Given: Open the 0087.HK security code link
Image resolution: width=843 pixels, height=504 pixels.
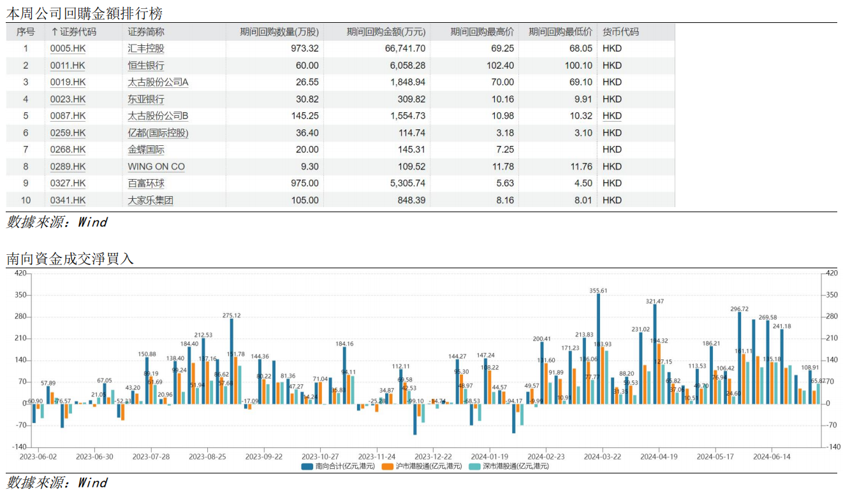Looking at the screenshot, I should tap(68, 116).
